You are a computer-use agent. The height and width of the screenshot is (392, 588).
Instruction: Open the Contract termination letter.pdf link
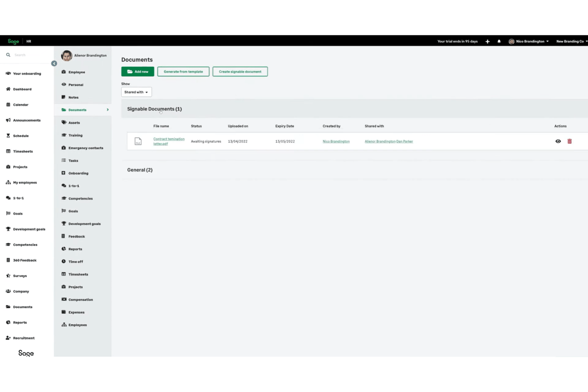pyautogui.click(x=169, y=141)
